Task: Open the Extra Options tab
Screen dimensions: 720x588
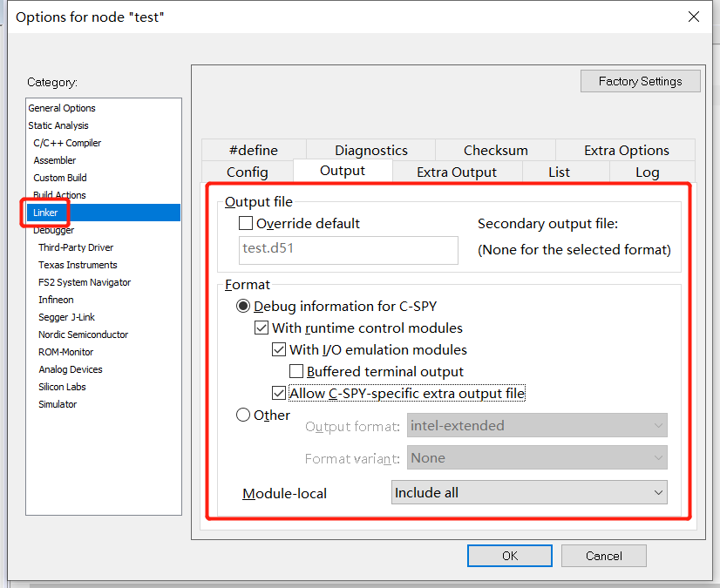Action: (x=626, y=150)
